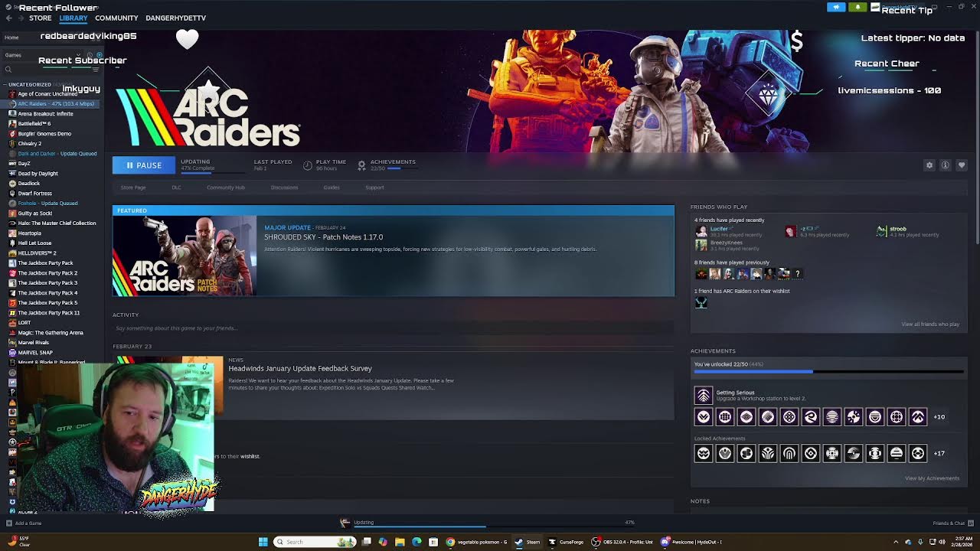
Task: Open SHROUDED SKY Patch Notes 1.17.0 news
Action: click(323, 237)
